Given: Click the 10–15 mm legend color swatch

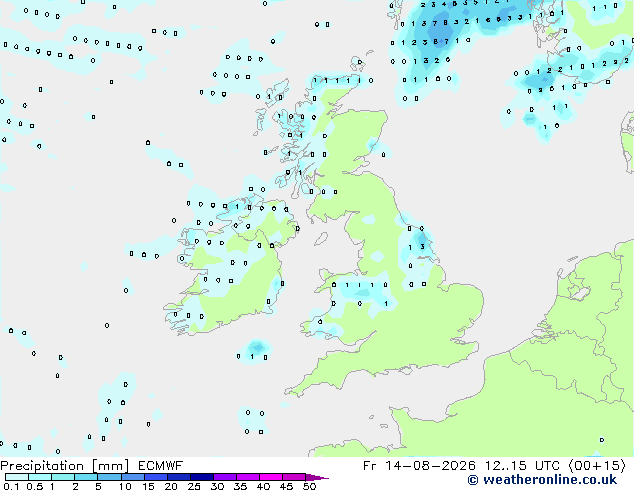Looking at the screenshot, I should [132, 477].
